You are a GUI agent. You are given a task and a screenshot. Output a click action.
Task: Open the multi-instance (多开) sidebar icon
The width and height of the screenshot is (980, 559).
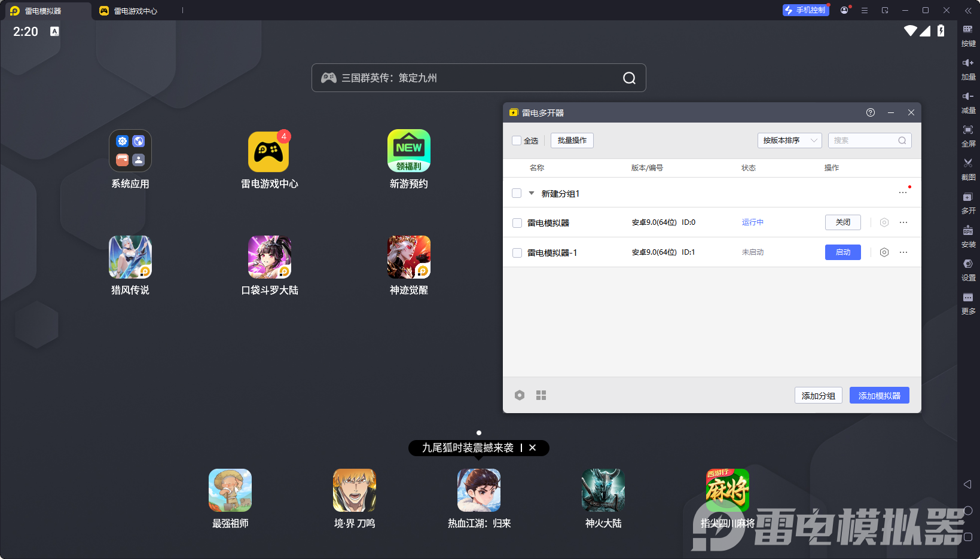tap(967, 197)
